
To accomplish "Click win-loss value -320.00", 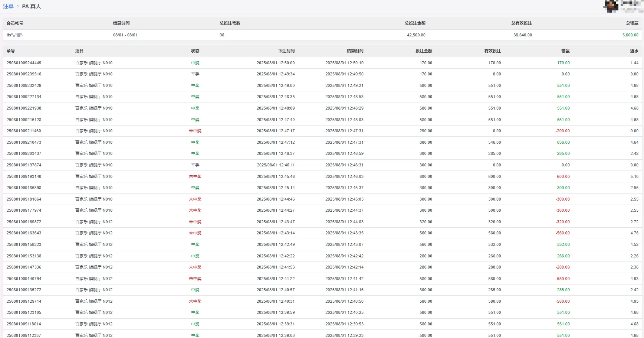I will pos(563,222).
